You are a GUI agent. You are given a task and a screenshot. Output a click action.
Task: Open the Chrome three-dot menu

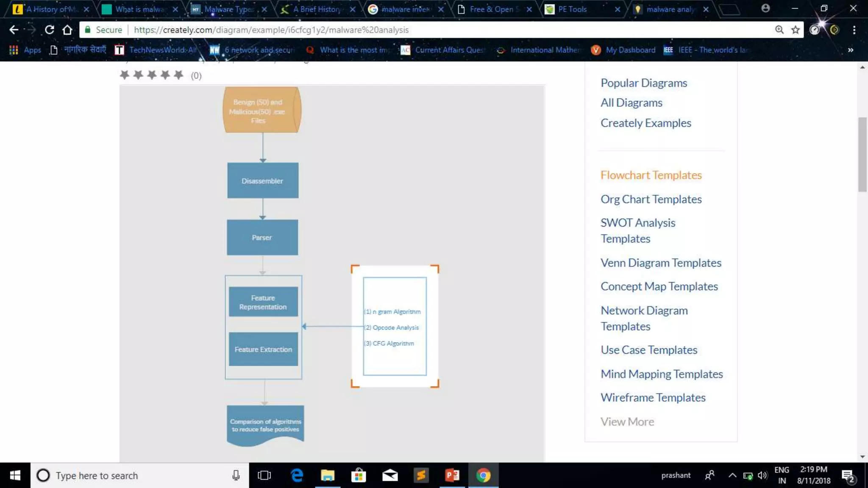click(854, 30)
